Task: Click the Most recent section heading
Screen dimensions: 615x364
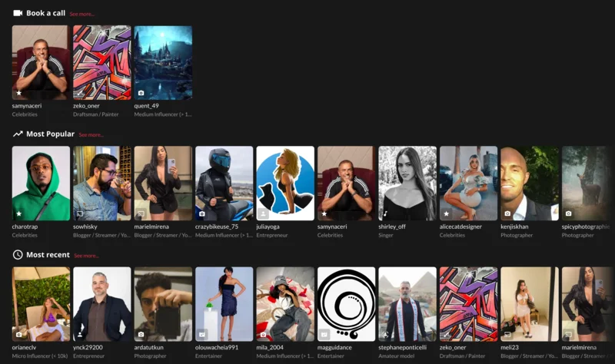Action: tap(48, 255)
